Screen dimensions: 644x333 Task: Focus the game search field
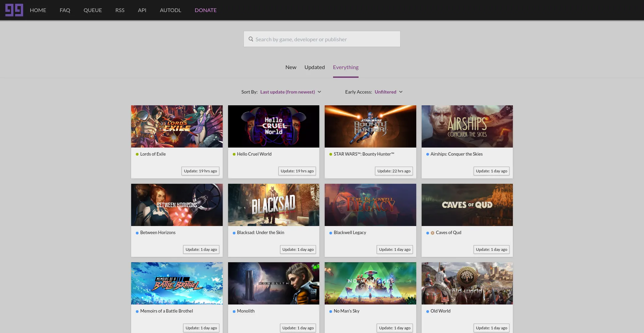(x=322, y=39)
